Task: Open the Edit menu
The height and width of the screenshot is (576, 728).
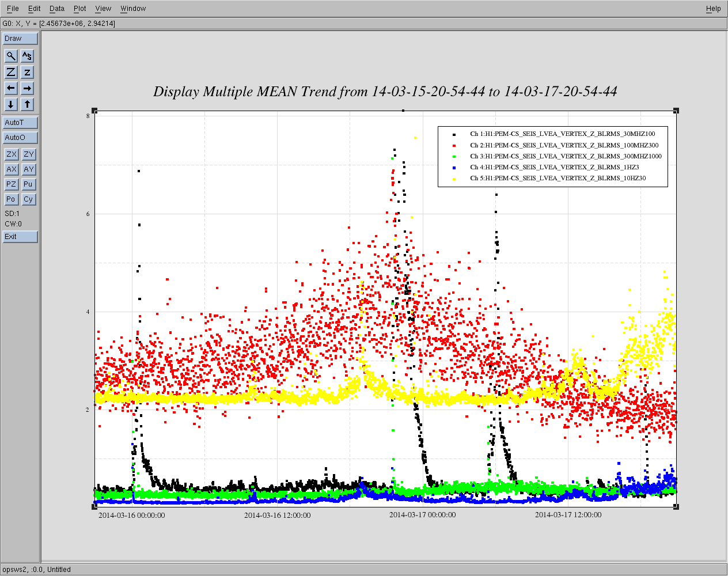Action: point(35,9)
